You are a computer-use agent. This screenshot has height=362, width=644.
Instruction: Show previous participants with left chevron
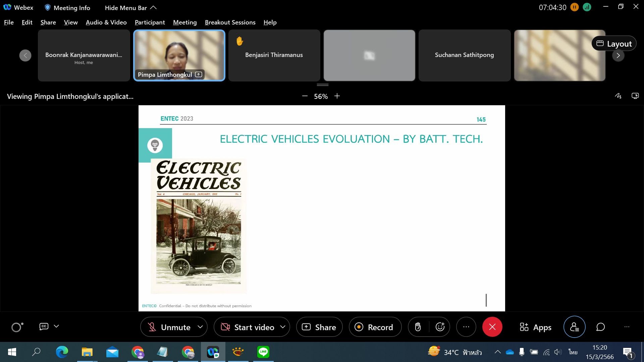(25, 56)
